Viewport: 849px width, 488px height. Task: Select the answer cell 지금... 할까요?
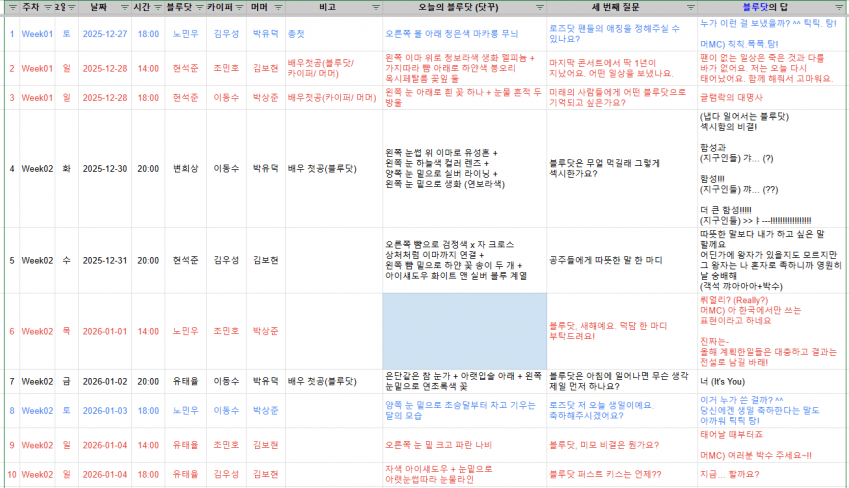773,474
